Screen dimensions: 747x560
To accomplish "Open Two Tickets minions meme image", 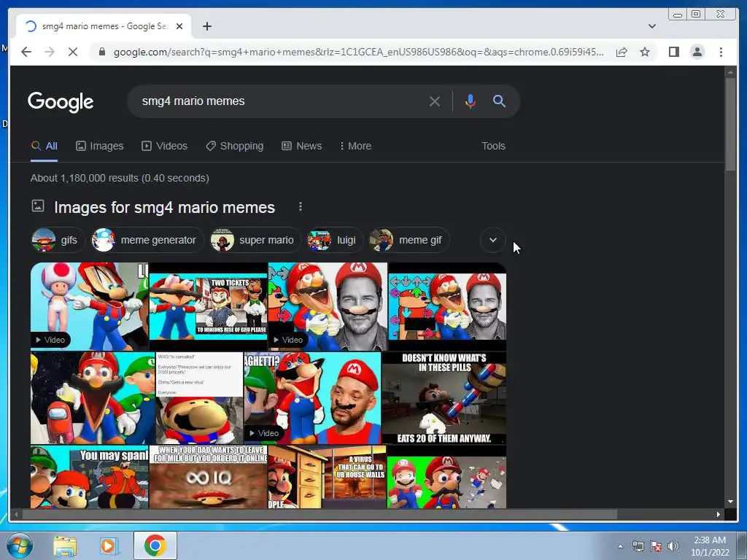I will pos(208,306).
